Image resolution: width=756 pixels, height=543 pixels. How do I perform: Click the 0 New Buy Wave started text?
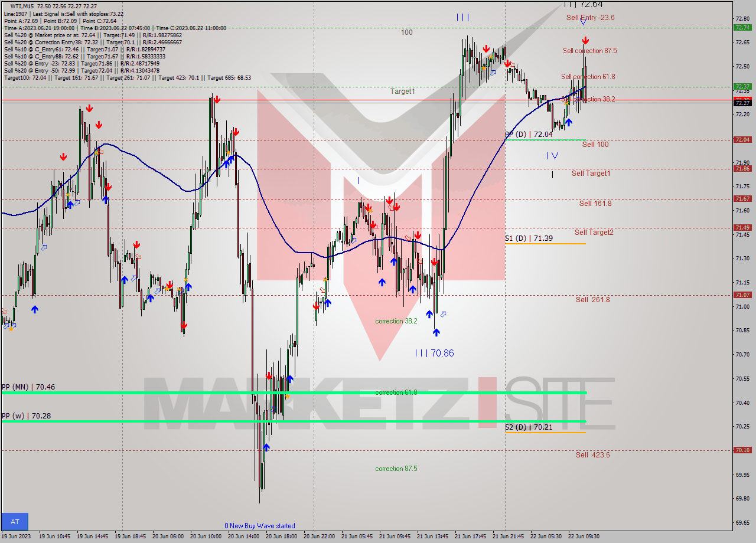coord(260,526)
